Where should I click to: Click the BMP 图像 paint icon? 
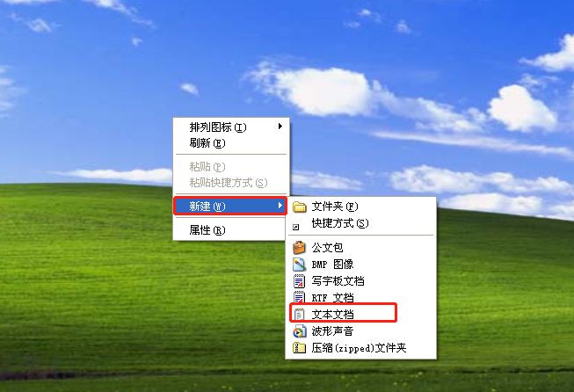pos(299,264)
